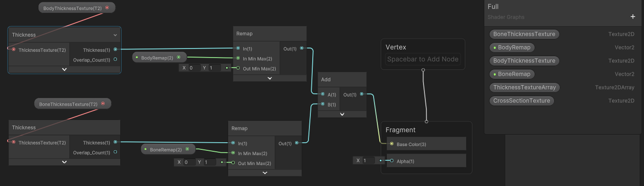The image size is (644, 186).
Task: Click Out(1) output port on bottom Remap node
Action: point(297,143)
